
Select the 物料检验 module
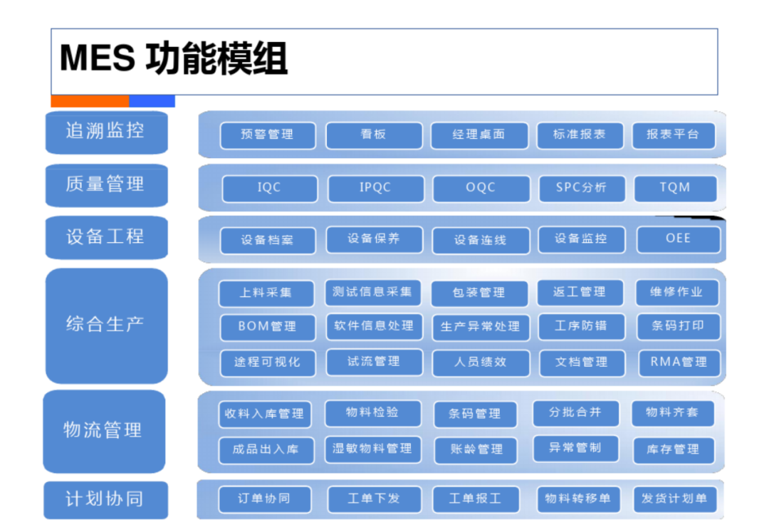372,413
